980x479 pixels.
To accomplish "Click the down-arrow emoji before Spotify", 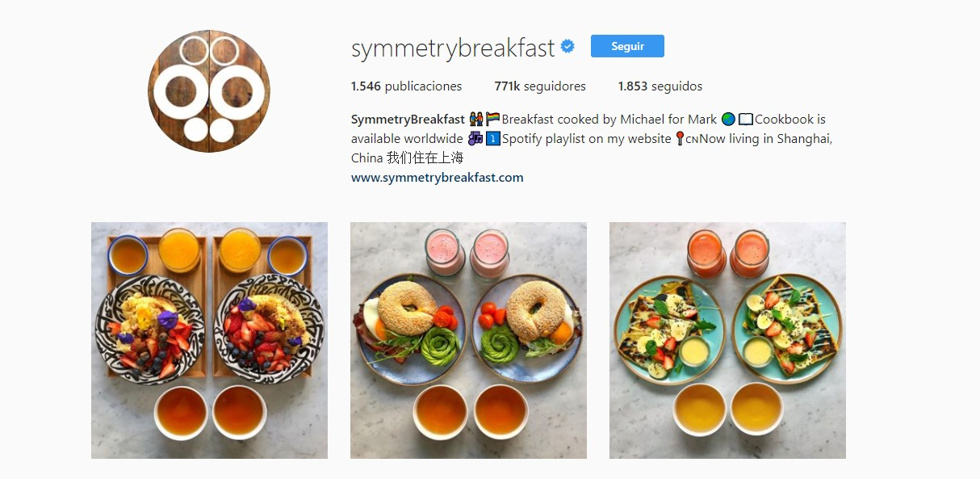I will coord(492,139).
